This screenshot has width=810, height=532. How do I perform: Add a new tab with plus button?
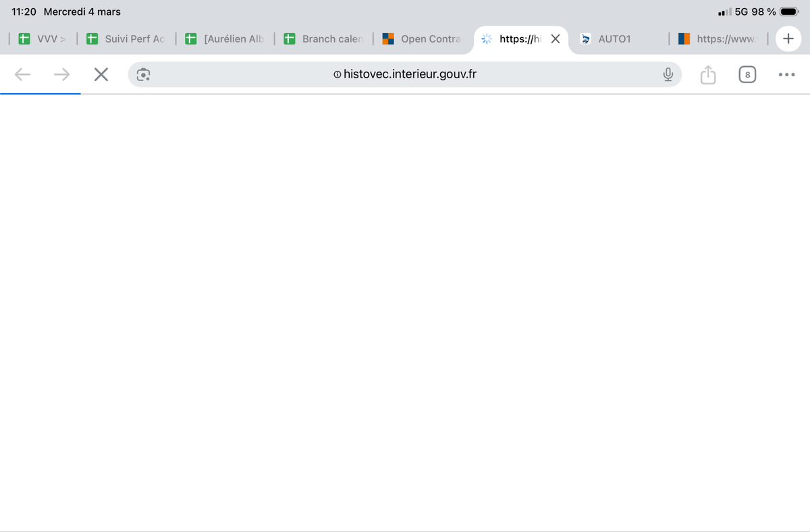pyautogui.click(x=788, y=38)
